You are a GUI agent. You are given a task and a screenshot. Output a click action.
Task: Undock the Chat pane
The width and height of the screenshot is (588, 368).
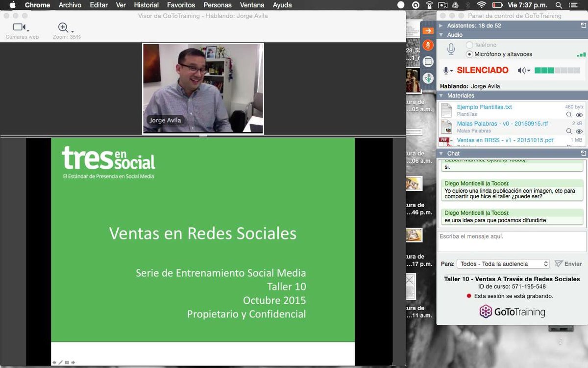583,154
